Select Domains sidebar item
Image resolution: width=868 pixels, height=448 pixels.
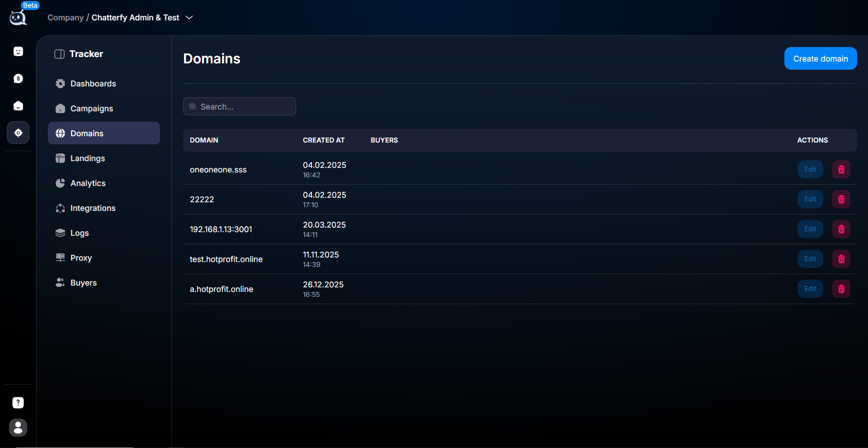pos(104,133)
